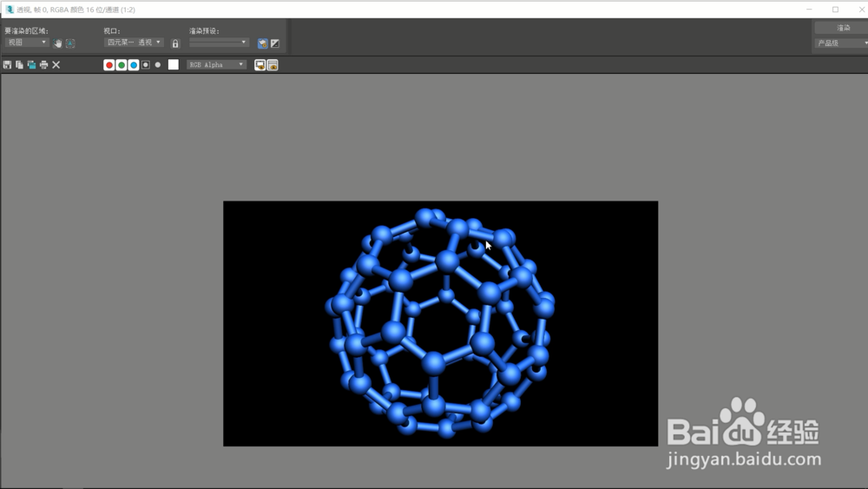Screen dimensions: 868x489
Task: Toggle the green channel display
Action: [x=122, y=65]
